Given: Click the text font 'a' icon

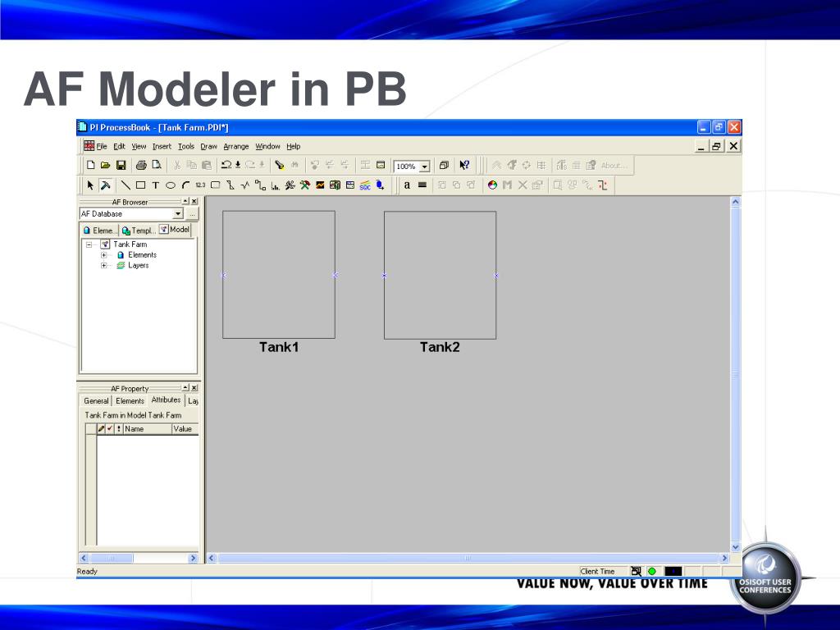Looking at the screenshot, I should 407,185.
